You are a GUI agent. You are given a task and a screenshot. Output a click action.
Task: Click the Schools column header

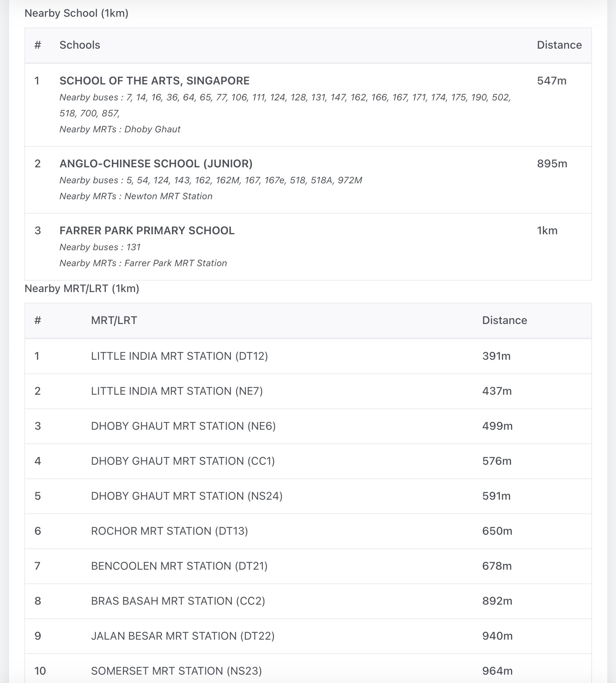[80, 45]
